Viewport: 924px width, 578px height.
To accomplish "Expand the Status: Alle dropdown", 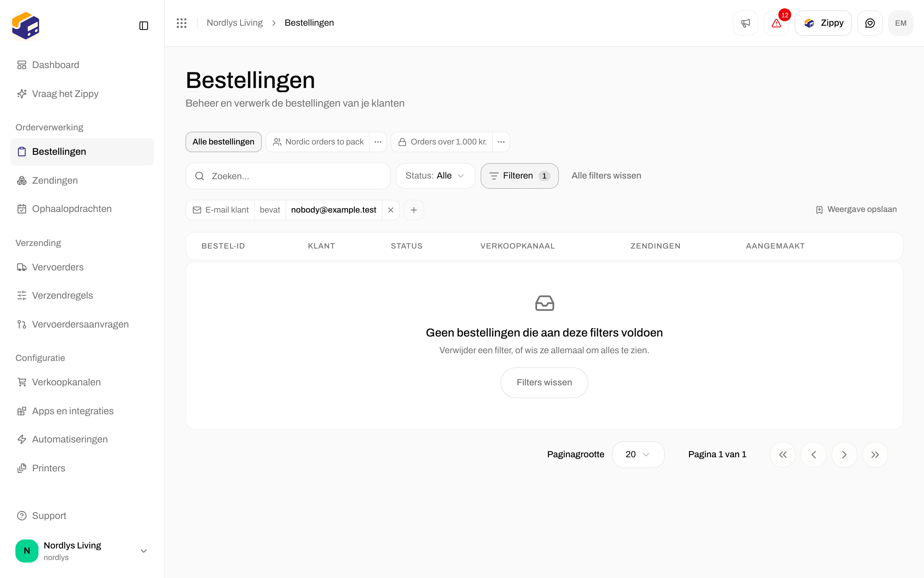I will [435, 176].
